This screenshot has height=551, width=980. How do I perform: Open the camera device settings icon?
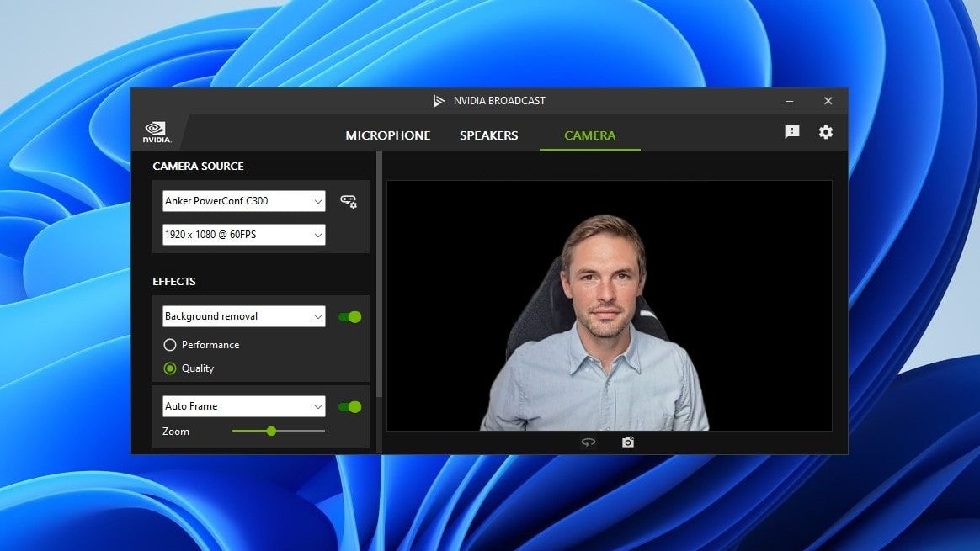coord(349,201)
